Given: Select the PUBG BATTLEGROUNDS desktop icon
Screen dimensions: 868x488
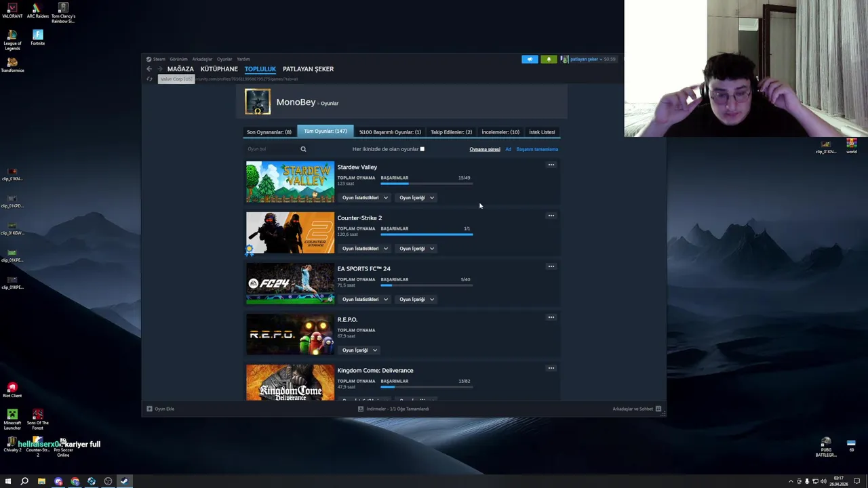Looking at the screenshot, I should pyautogui.click(x=826, y=447).
